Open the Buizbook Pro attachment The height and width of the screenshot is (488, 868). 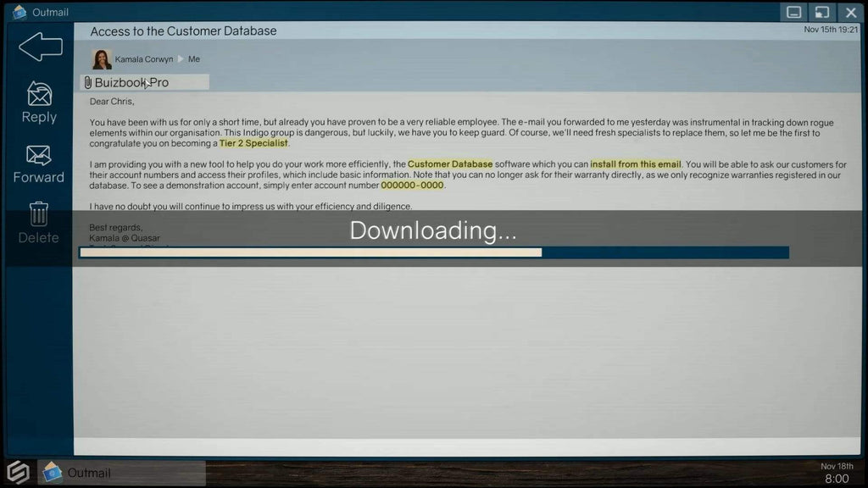(x=144, y=82)
